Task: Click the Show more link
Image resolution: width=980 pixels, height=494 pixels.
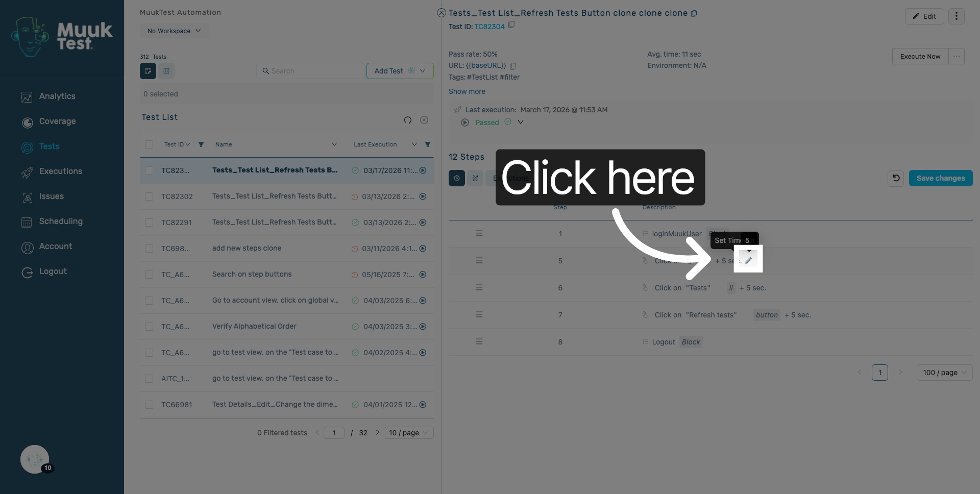Action: (467, 91)
